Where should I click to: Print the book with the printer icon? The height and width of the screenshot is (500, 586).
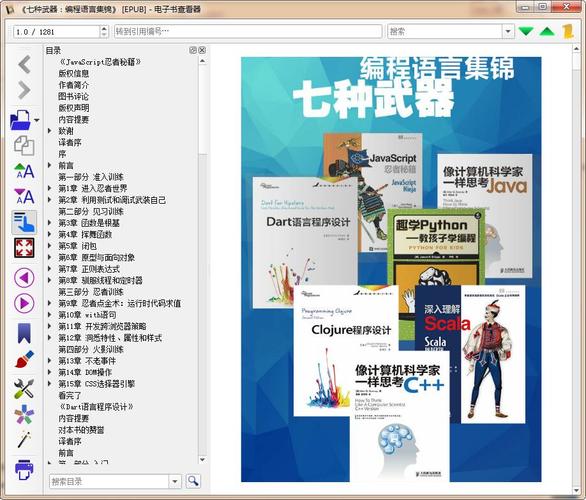pyautogui.click(x=24, y=469)
